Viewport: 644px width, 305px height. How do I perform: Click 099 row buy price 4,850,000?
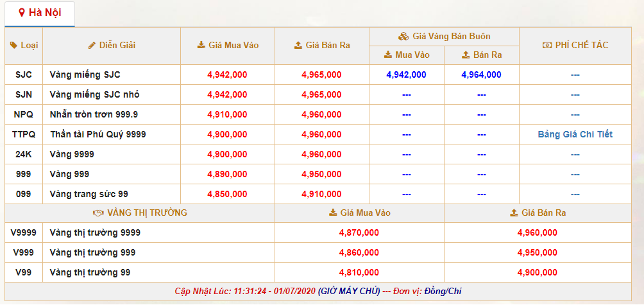tap(228, 194)
